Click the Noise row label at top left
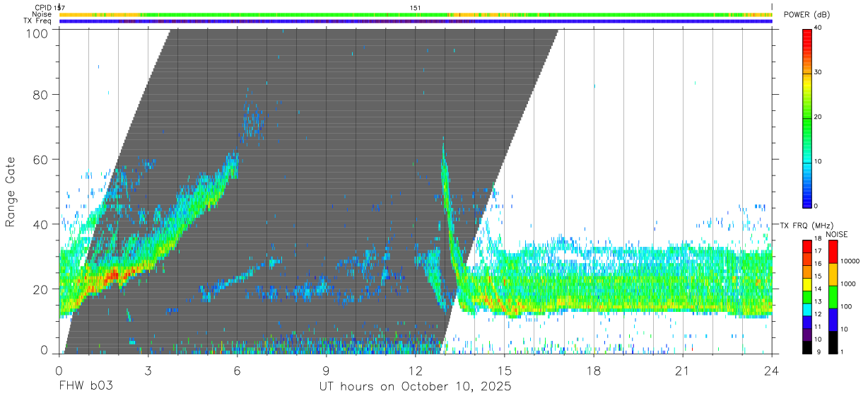 [42, 14]
